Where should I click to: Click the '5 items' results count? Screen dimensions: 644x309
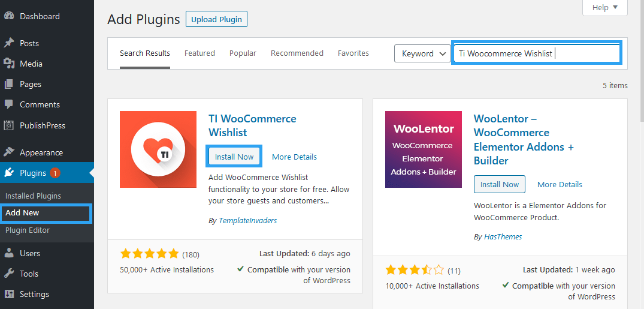tap(615, 86)
